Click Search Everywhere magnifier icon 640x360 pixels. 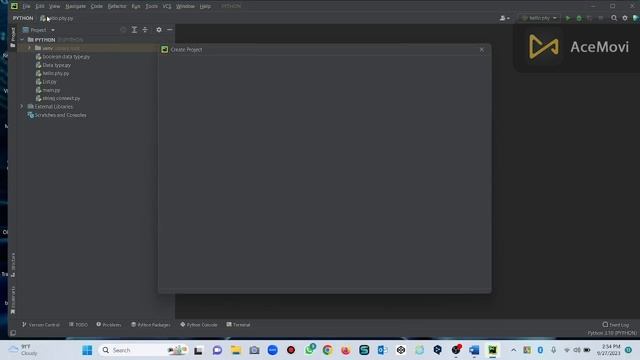pos(614,18)
